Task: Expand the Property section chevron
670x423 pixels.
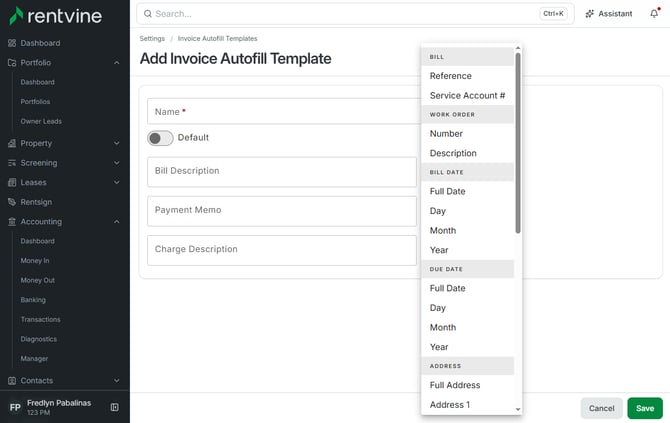Action: coord(117,144)
